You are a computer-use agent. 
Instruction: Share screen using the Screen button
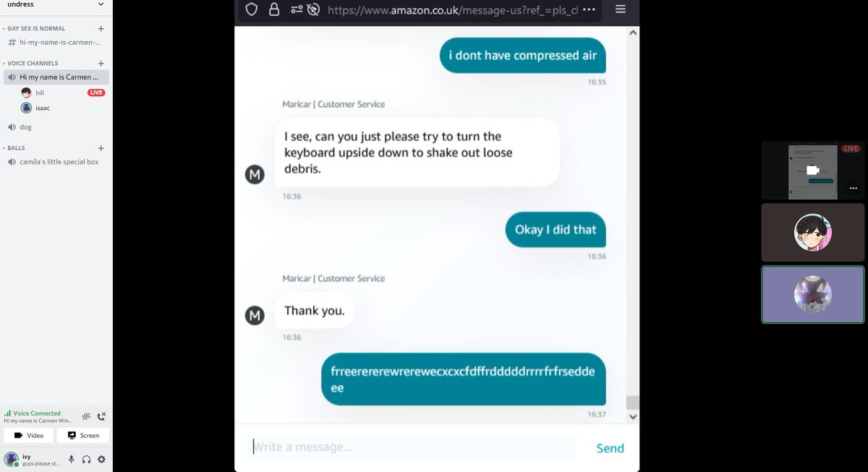[83, 435]
